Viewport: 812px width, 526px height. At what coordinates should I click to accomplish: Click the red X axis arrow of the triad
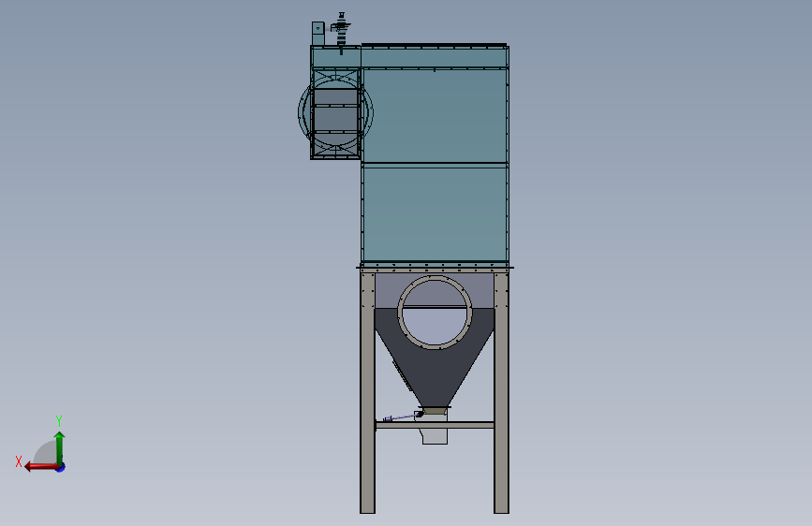[40, 467]
